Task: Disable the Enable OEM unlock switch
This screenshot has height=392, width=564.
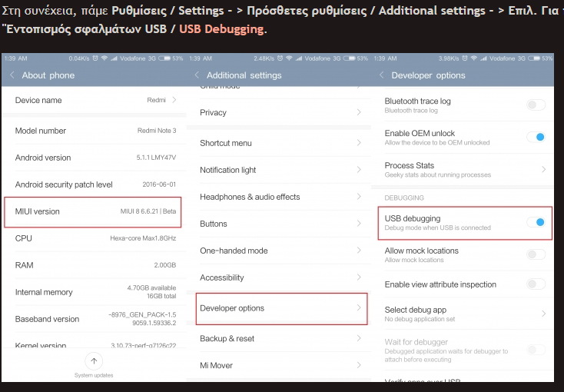Action: click(536, 137)
